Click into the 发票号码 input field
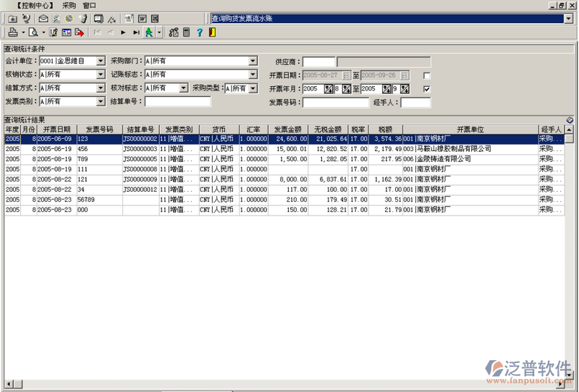Viewport: 579px width, 392px height. (334, 103)
